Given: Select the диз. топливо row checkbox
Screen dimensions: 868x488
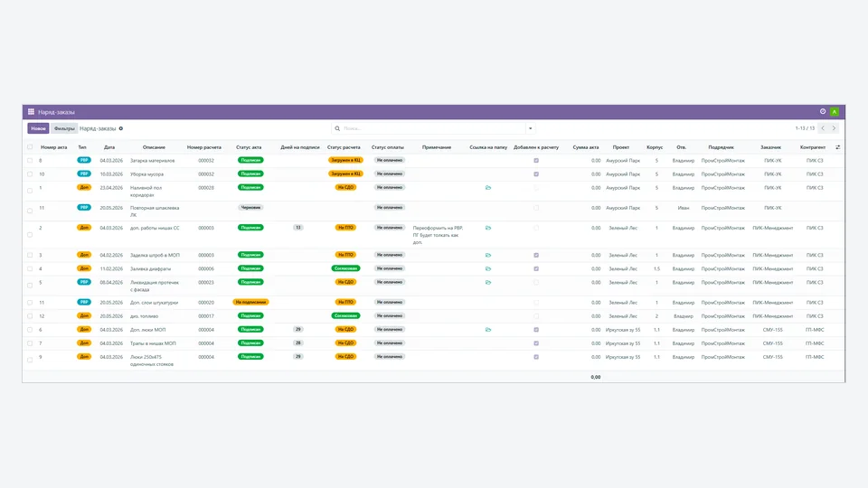Looking at the screenshot, I should (30, 316).
